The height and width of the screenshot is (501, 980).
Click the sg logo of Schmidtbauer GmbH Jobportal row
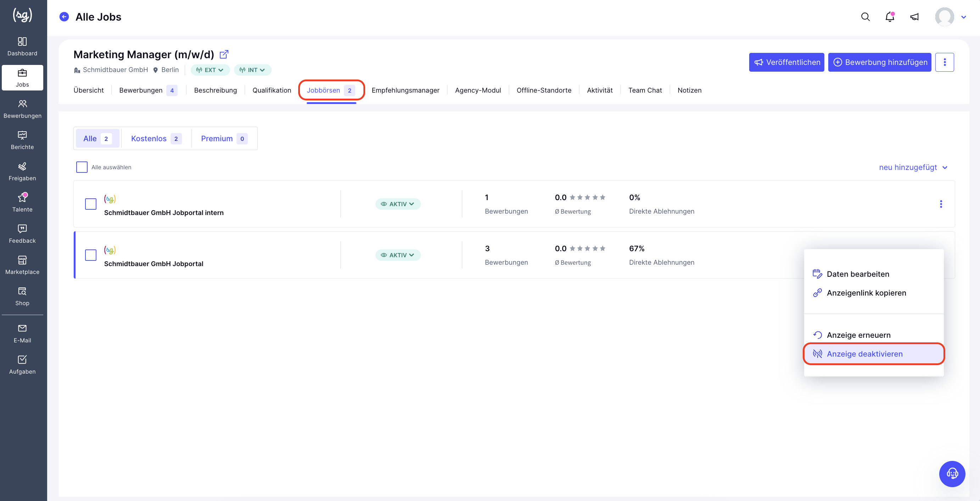(110, 250)
